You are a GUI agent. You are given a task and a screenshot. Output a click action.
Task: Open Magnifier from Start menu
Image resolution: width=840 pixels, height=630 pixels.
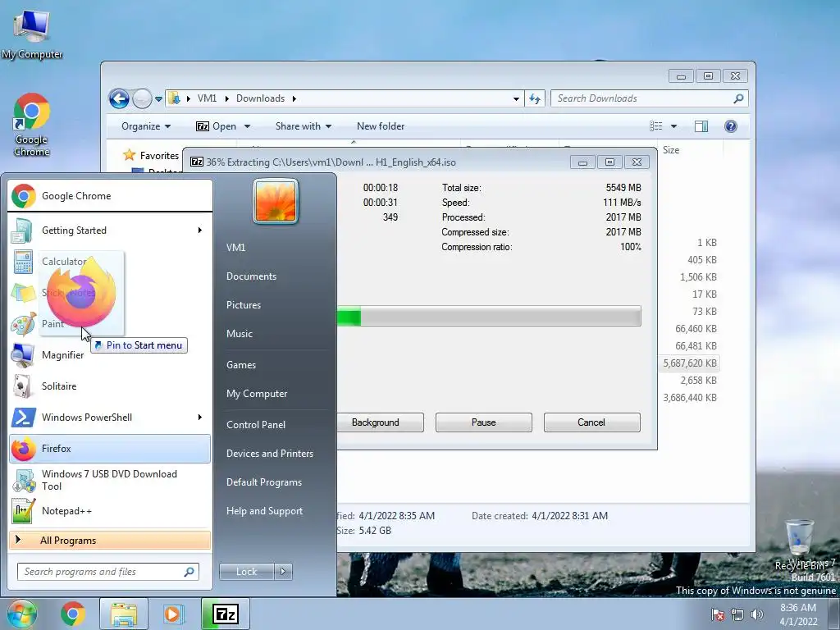(110, 354)
